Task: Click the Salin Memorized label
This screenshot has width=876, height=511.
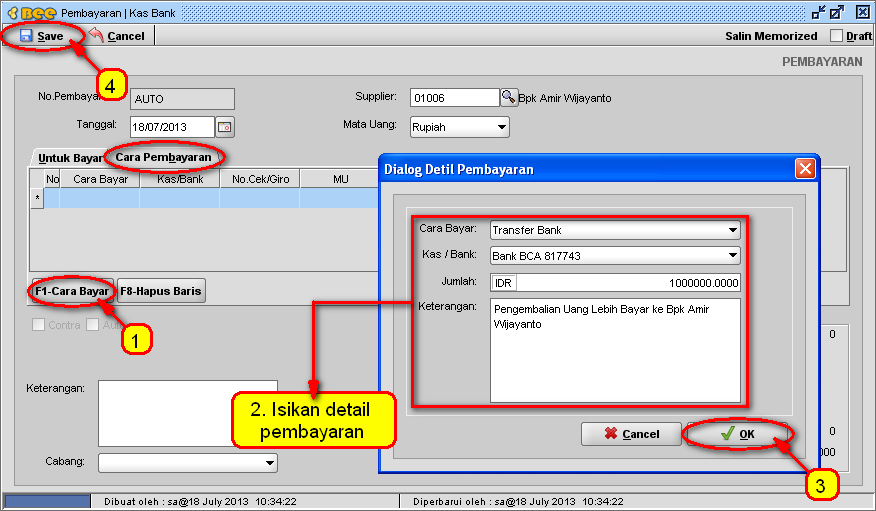Action: 771,36
